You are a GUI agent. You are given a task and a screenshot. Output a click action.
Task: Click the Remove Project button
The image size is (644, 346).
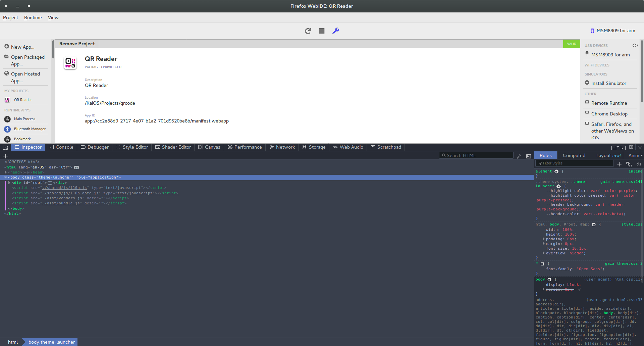click(77, 44)
